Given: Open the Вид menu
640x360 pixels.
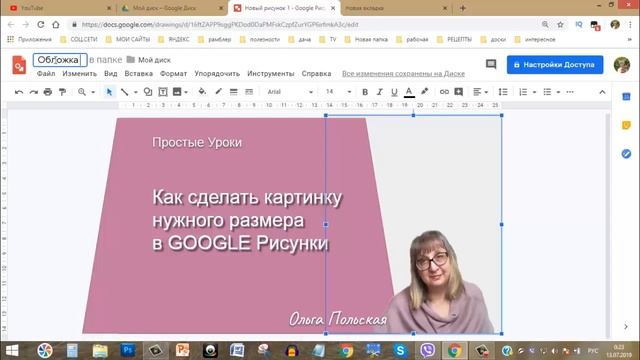Looking at the screenshot, I should pyautogui.click(x=110, y=74).
